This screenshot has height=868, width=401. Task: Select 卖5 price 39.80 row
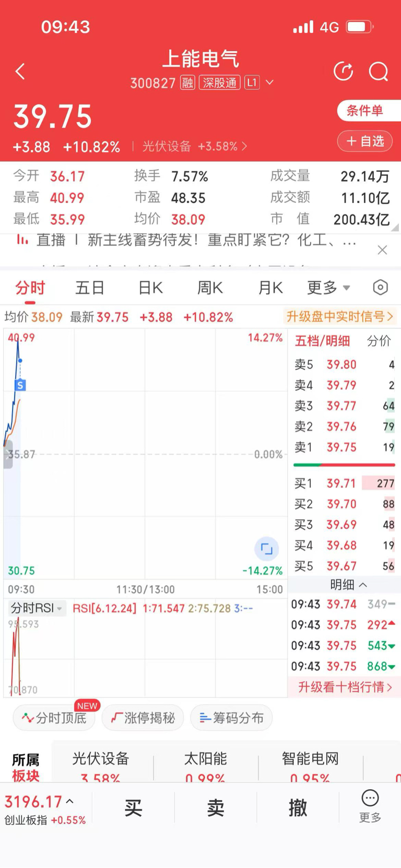[345, 364]
